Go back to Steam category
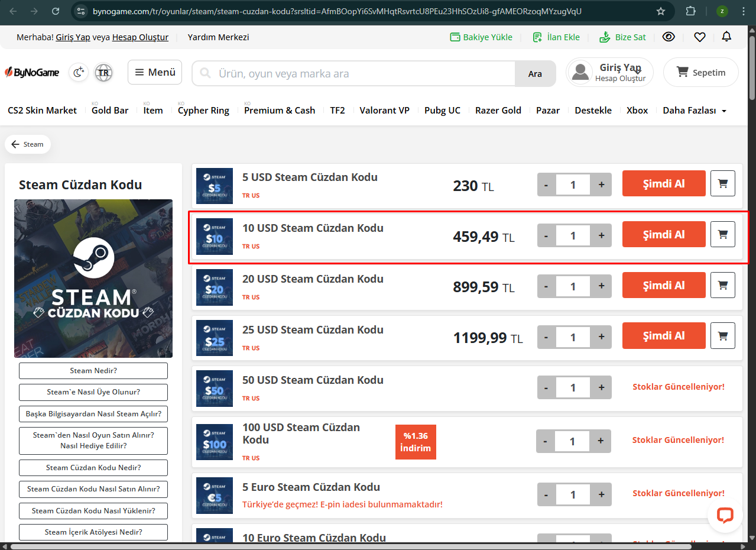Screen dimensions: 756x550 [x=28, y=144]
